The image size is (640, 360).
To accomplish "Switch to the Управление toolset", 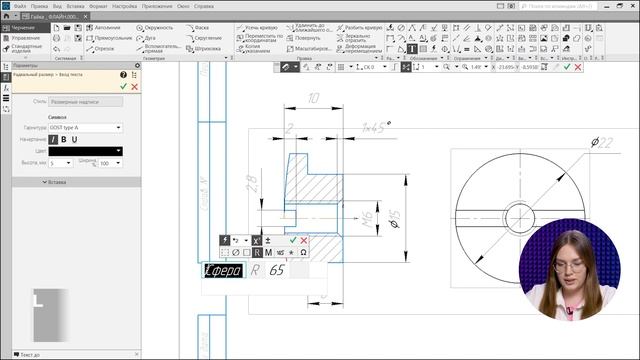I will tap(26, 38).
